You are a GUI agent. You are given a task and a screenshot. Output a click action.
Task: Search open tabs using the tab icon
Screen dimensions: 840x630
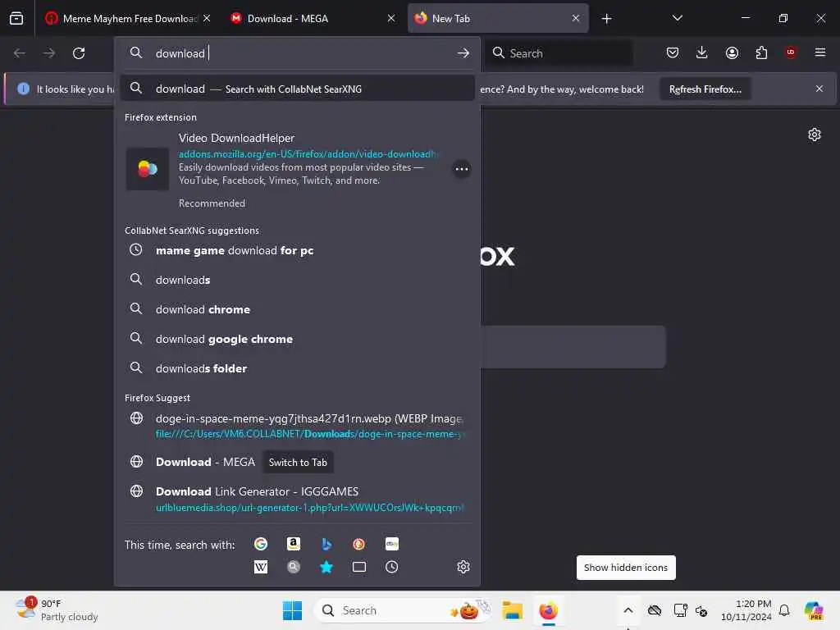359,567
